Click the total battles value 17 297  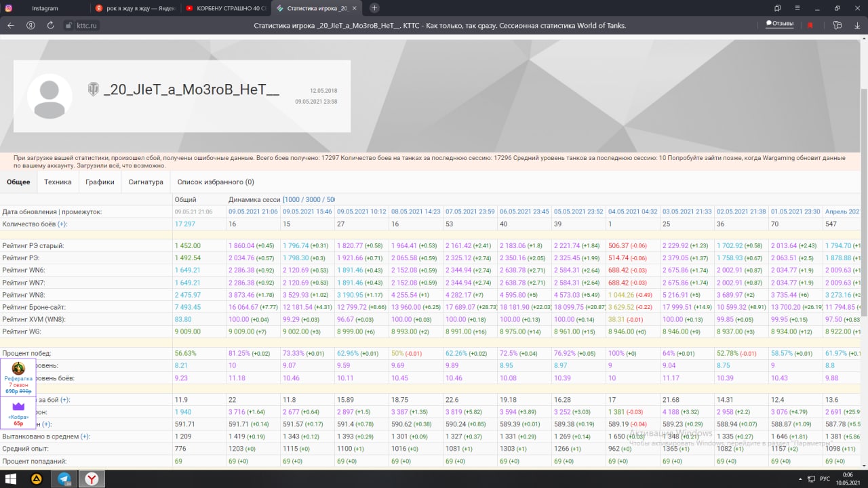point(185,224)
